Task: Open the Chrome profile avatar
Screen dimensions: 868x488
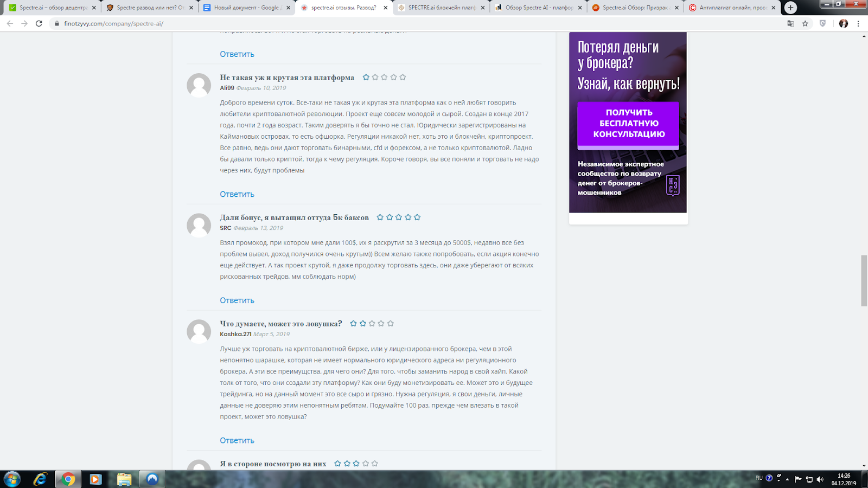Action: [x=843, y=23]
